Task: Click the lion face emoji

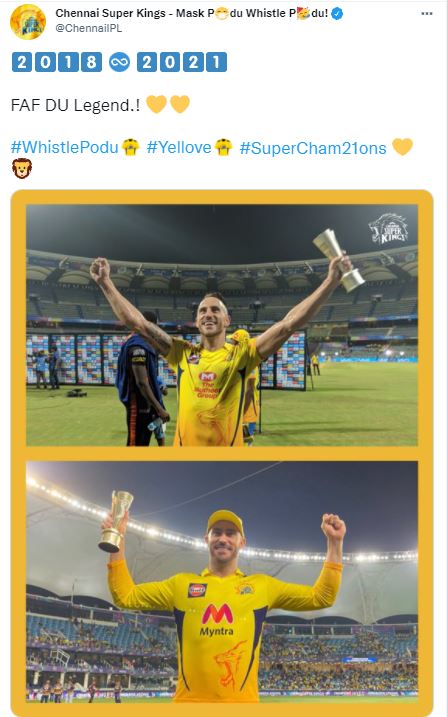Action: [x=21, y=168]
